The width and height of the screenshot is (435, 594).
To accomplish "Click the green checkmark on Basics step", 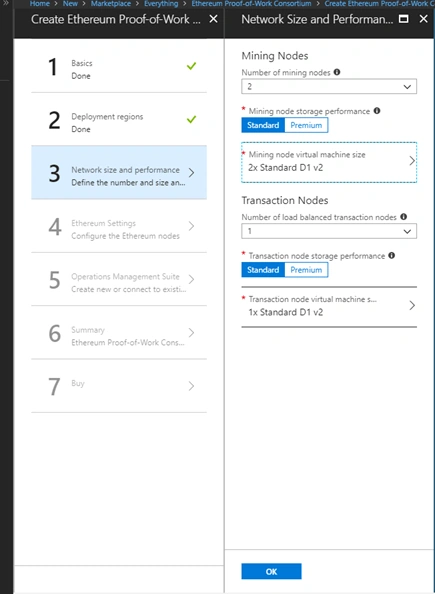I will coord(191,66).
